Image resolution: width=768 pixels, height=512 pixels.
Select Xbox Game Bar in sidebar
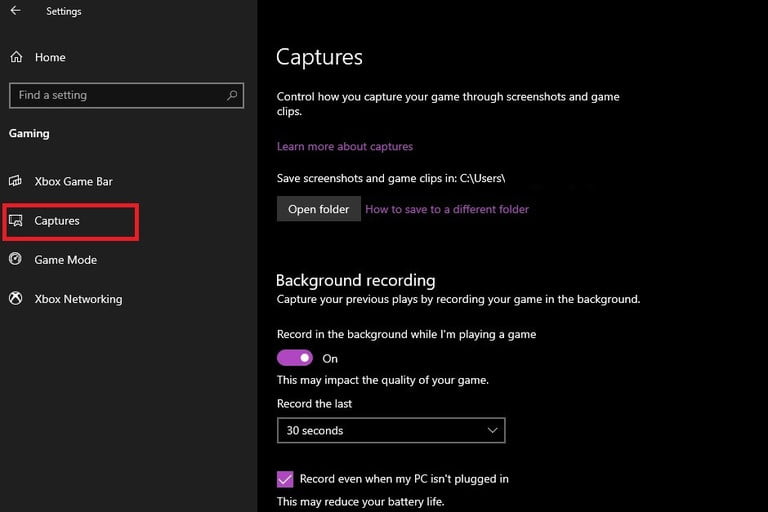coord(73,181)
